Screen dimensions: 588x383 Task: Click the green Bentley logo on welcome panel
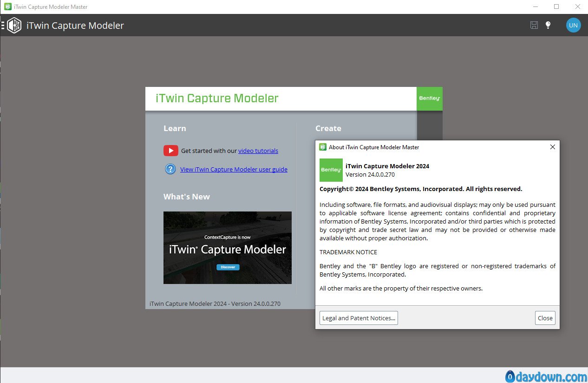pyautogui.click(x=430, y=99)
